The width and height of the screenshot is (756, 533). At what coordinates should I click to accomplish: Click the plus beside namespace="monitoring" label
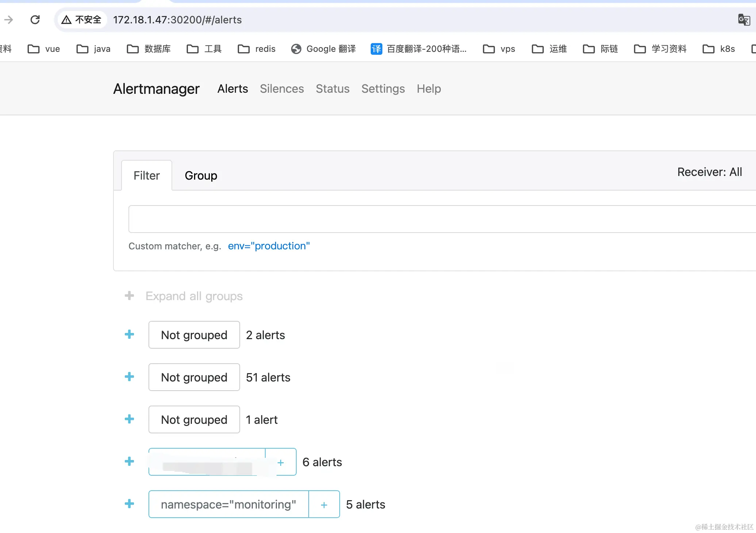click(324, 505)
